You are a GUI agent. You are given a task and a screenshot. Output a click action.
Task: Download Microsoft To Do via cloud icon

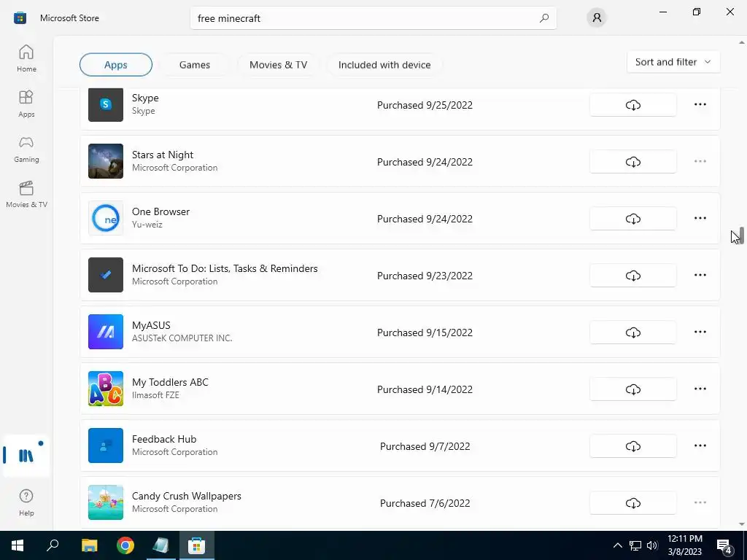632,275
